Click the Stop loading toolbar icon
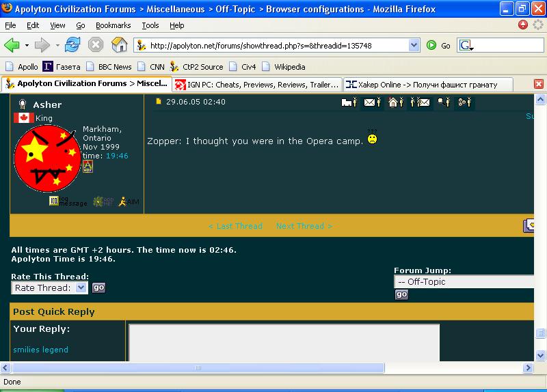 point(96,45)
